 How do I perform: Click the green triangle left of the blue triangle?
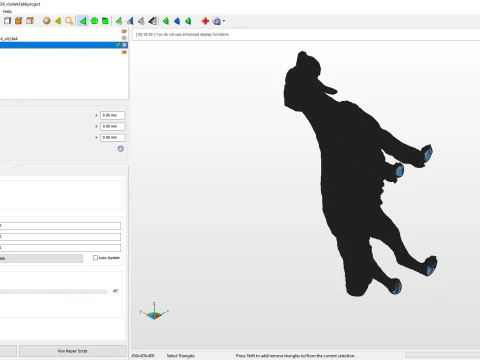[x=166, y=21]
